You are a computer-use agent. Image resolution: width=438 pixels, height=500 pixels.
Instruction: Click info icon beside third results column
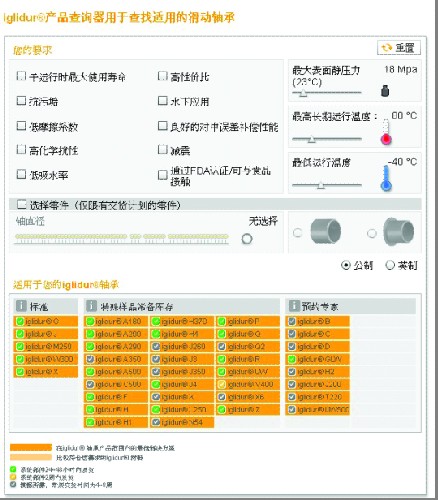[294, 305]
